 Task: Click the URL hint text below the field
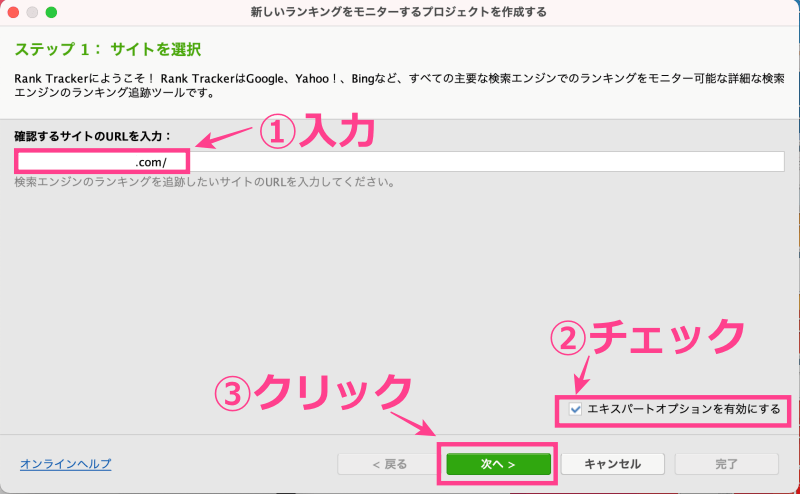tap(205, 182)
